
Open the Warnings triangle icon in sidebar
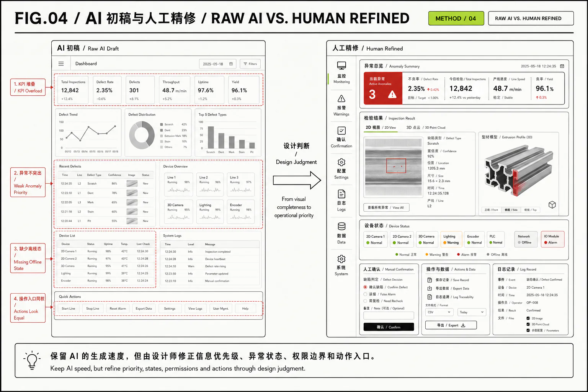341,99
